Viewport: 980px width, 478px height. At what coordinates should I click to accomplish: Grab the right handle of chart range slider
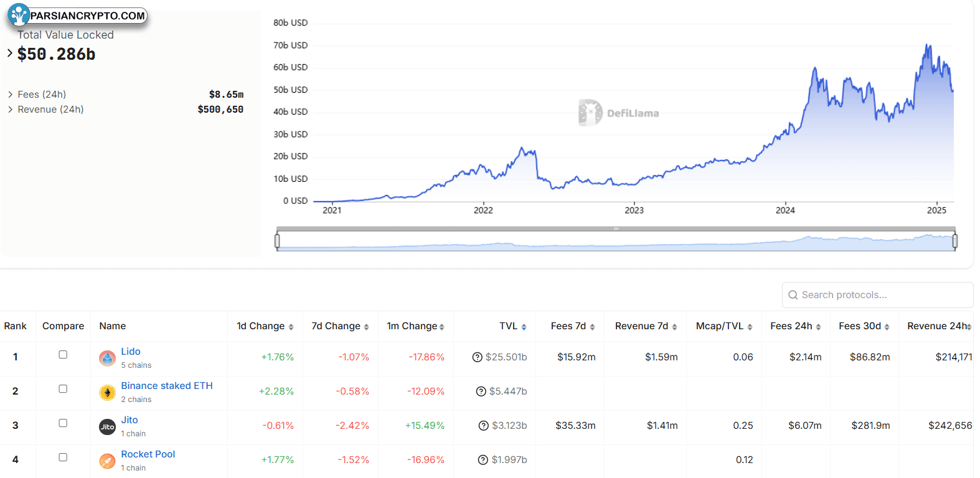(954, 241)
